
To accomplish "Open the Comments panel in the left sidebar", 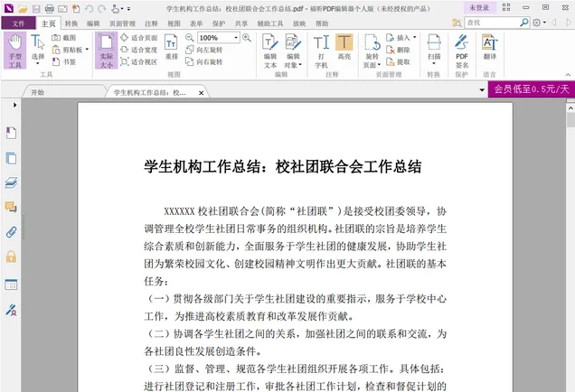I will tap(12, 207).
